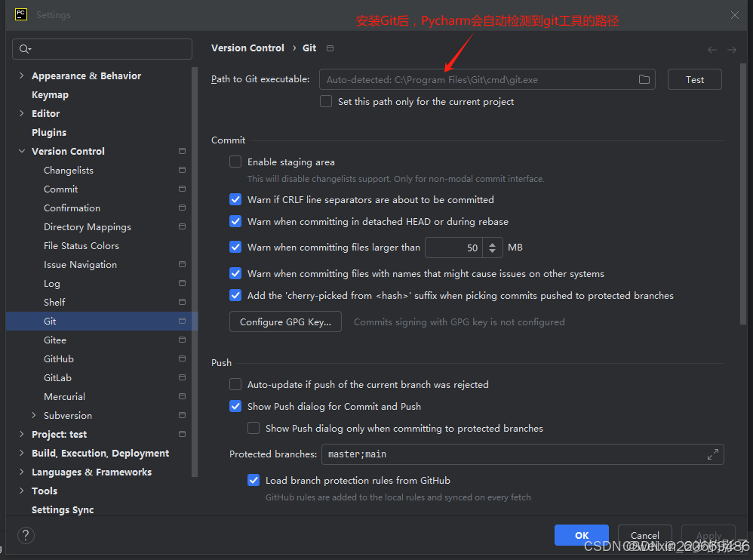Click the project icon beside Version Control row

click(x=182, y=151)
